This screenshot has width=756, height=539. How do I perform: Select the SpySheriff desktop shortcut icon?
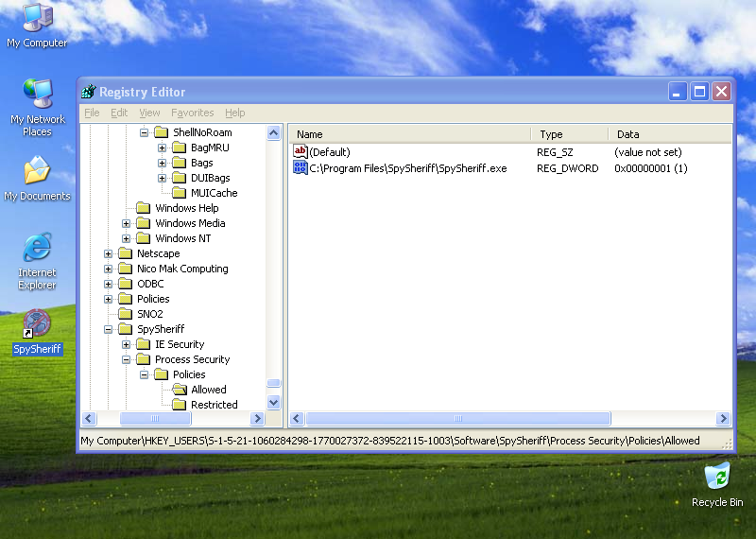37,323
